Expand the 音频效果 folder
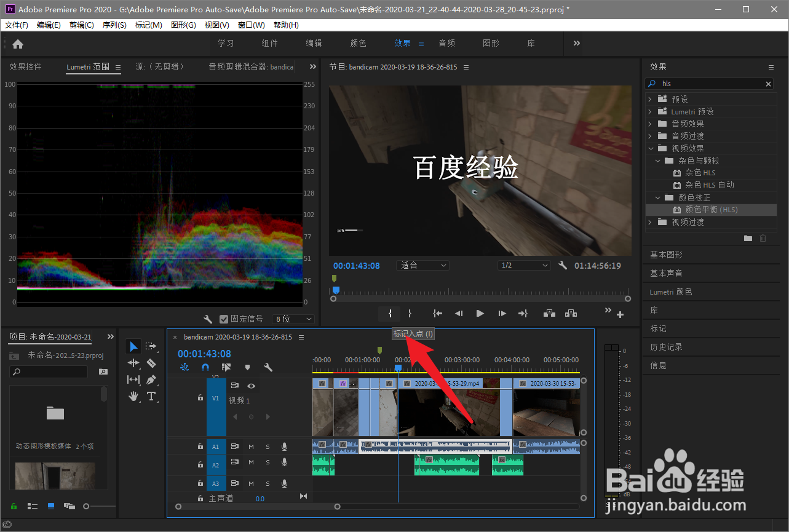789x532 pixels. pos(650,124)
